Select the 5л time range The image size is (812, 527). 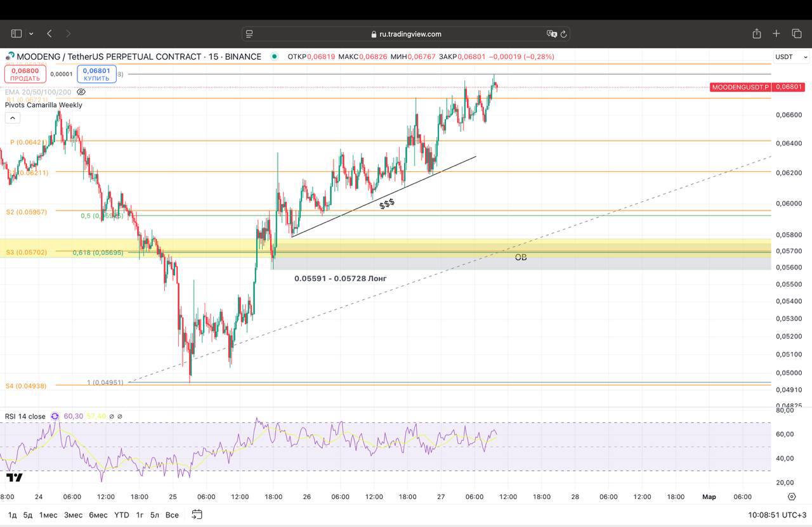(x=155, y=515)
